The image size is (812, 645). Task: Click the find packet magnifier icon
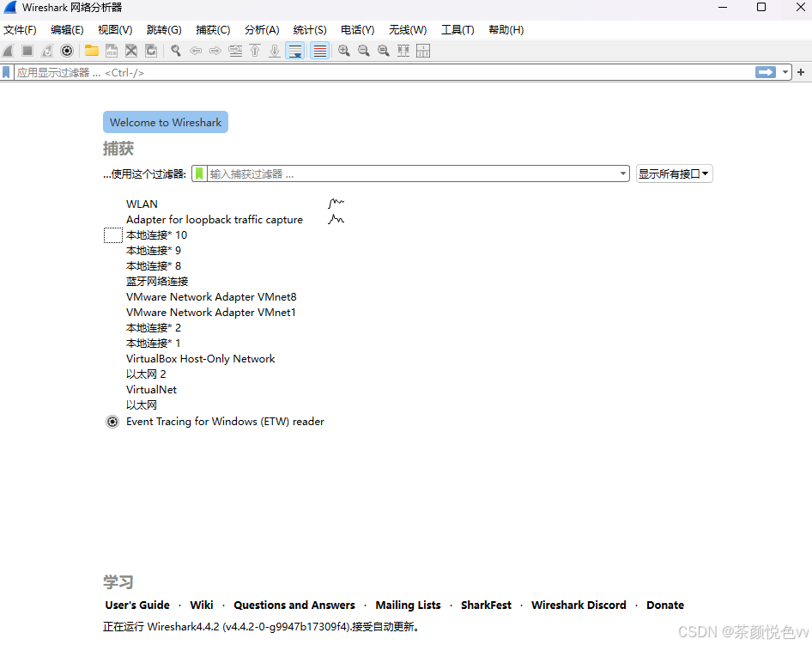click(176, 51)
